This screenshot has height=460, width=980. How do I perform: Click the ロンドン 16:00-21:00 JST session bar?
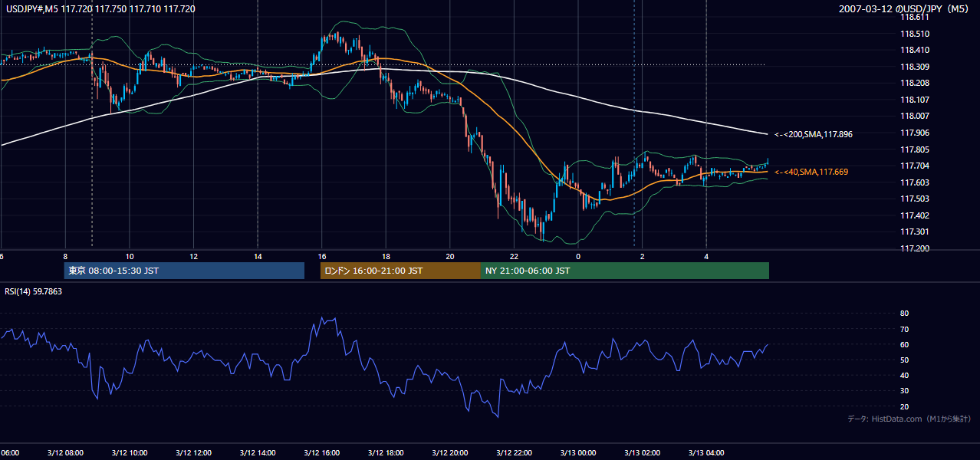tap(400, 271)
